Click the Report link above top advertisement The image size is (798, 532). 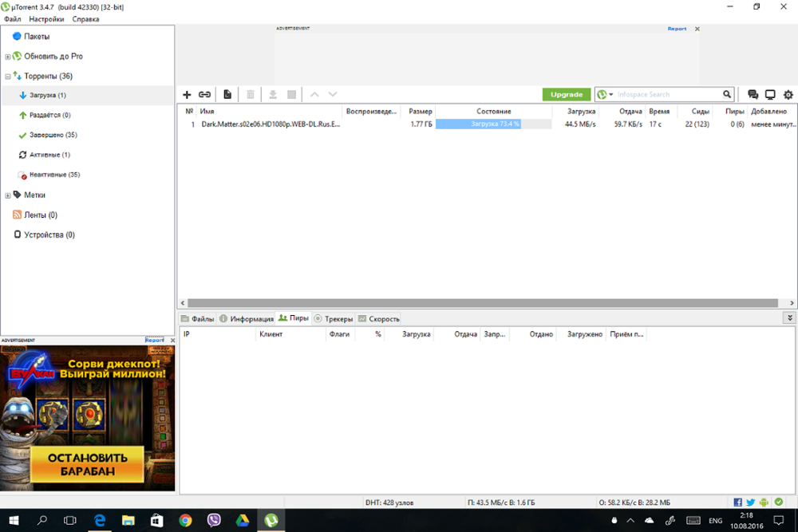(677, 29)
